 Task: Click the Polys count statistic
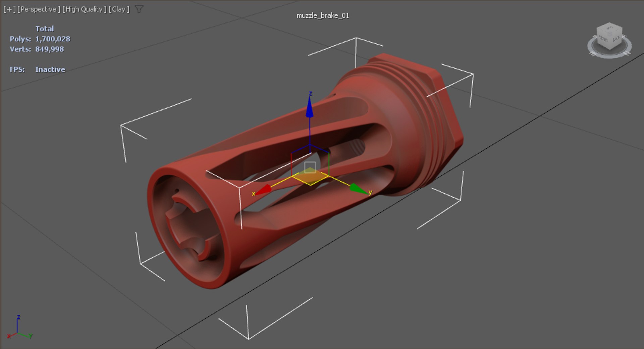(x=40, y=39)
